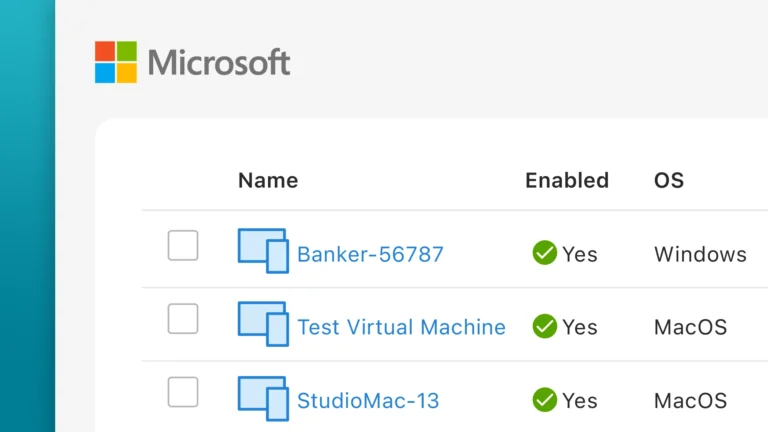Click the green enabled checkmark for Banker-56787
The height and width of the screenshot is (432, 768).
544,253
